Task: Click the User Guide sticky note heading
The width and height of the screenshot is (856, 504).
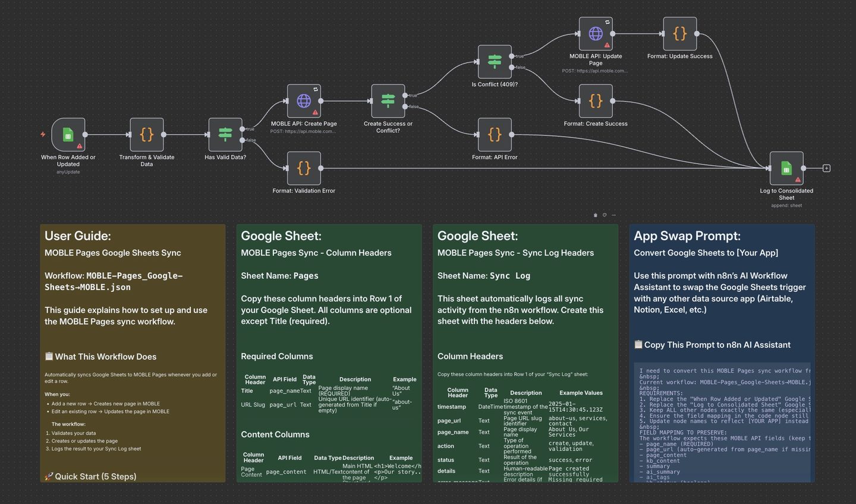Action: 78,236
